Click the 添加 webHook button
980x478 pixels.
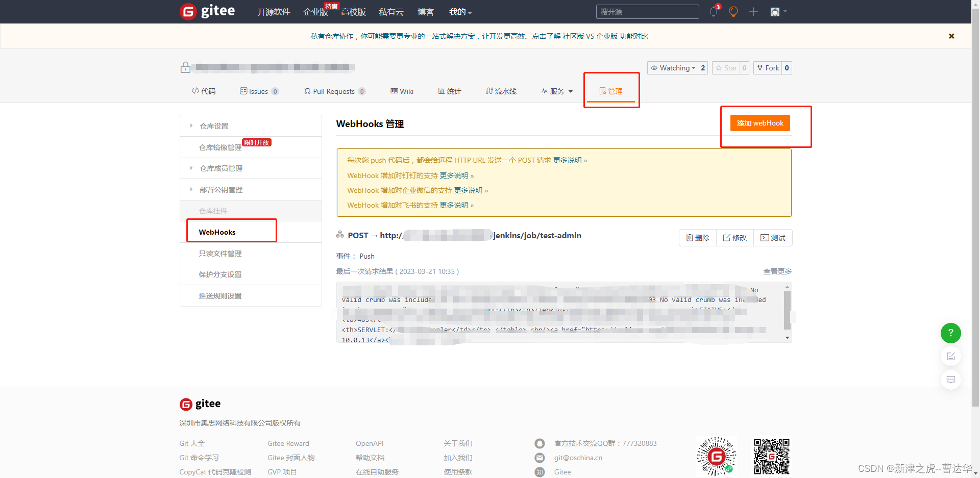tap(760, 123)
